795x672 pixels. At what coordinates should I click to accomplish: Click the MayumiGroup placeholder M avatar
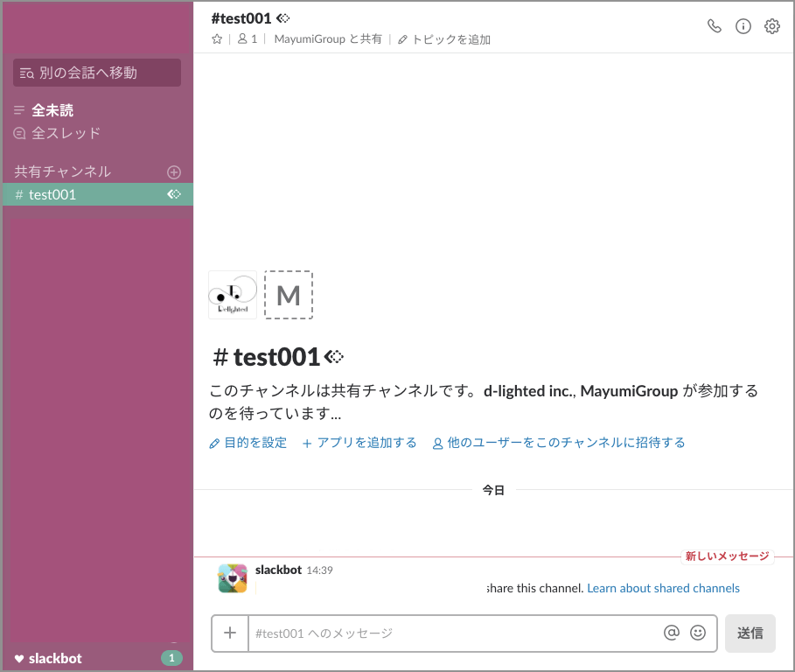289,295
